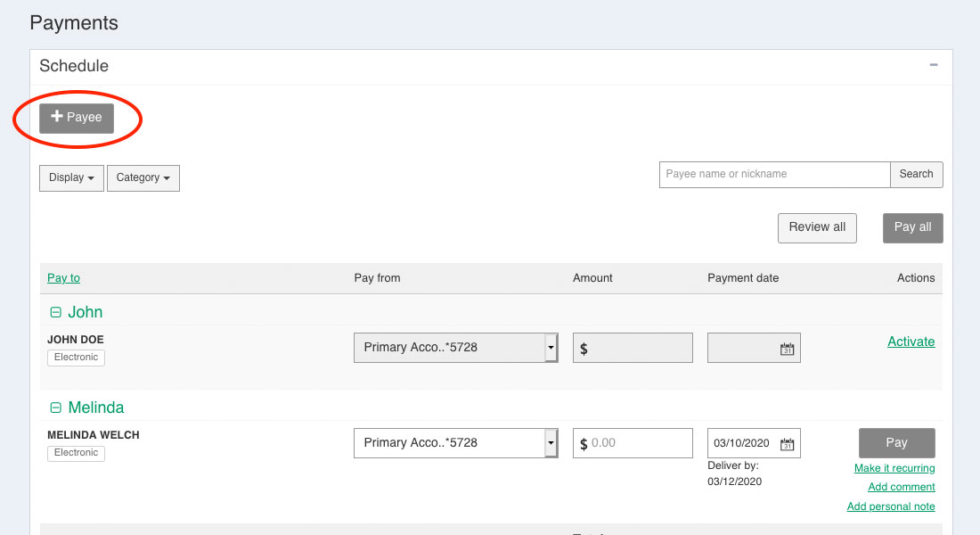Screen dimensions: 980x535
Task: Collapse the Melinda payee group
Action: [55, 407]
